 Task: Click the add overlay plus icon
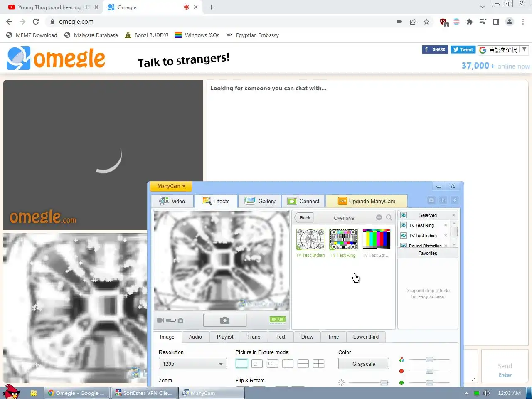tap(379, 217)
